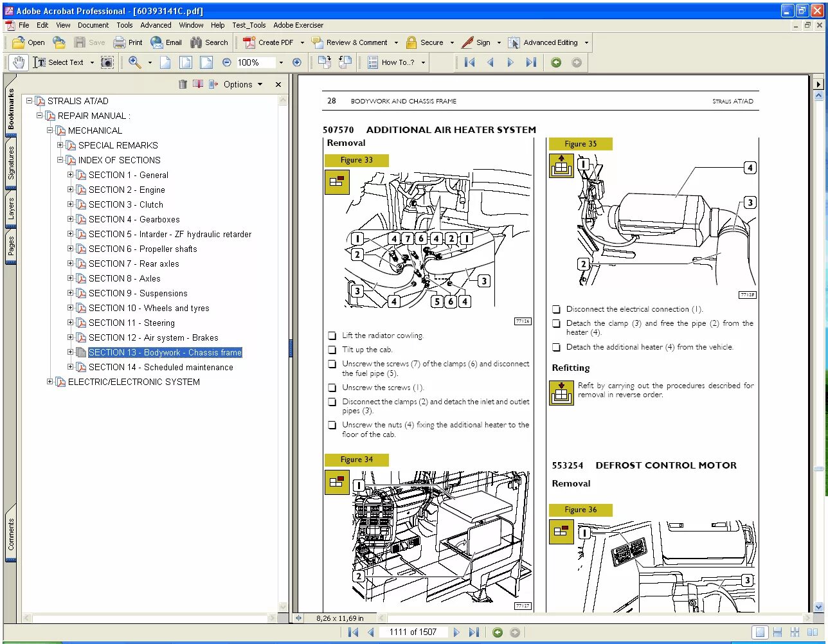Image resolution: width=828 pixels, height=644 pixels.
Task: Activate the Select Text tool
Action: 59,62
